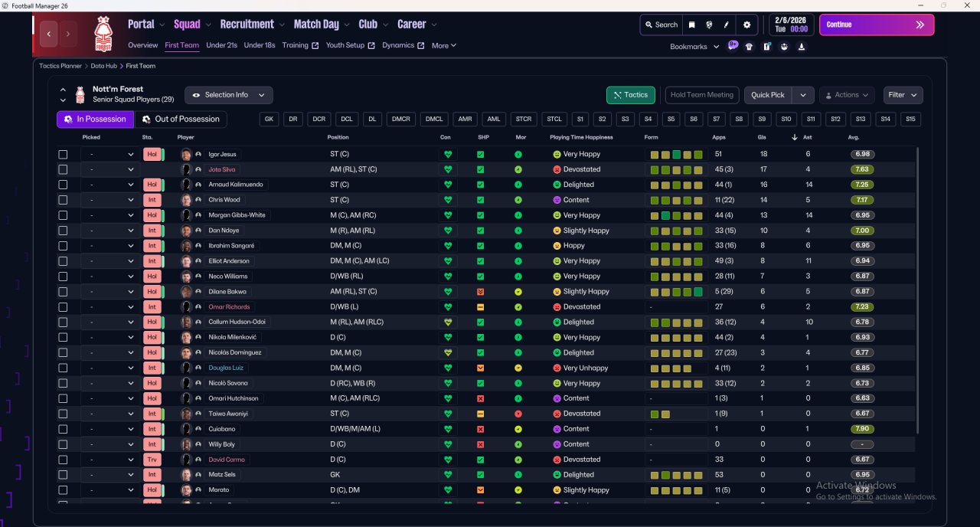980x527 pixels.
Task: Click the download icon near Bookmarks
Action: pyautogui.click(x=802, y=47)
